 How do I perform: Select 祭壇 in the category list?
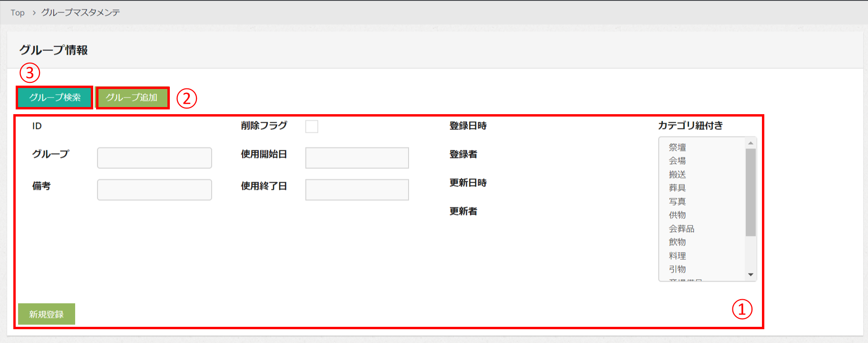(x=677, y=147)
